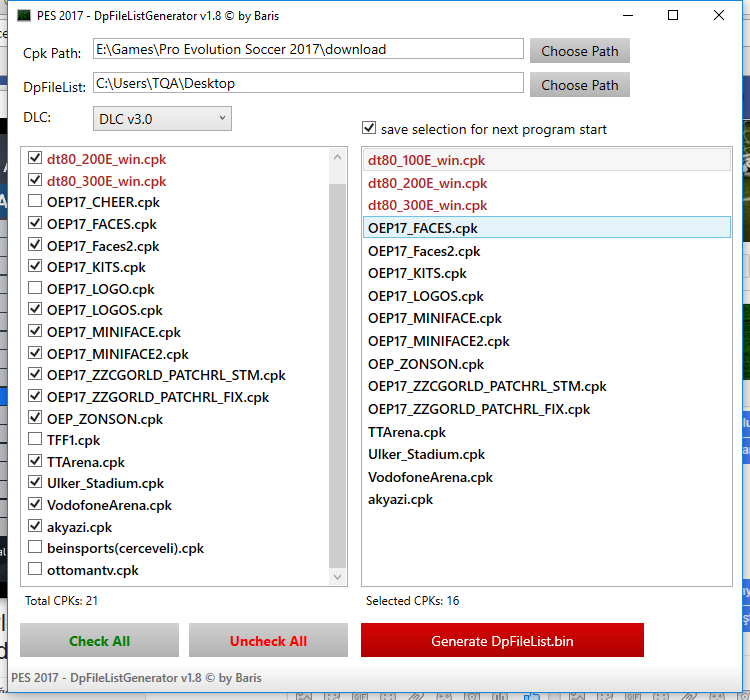This screenshot has height=700, width=750.
Task: Uncheck akyazi.cpk checkbox
Action: point(35,526)
